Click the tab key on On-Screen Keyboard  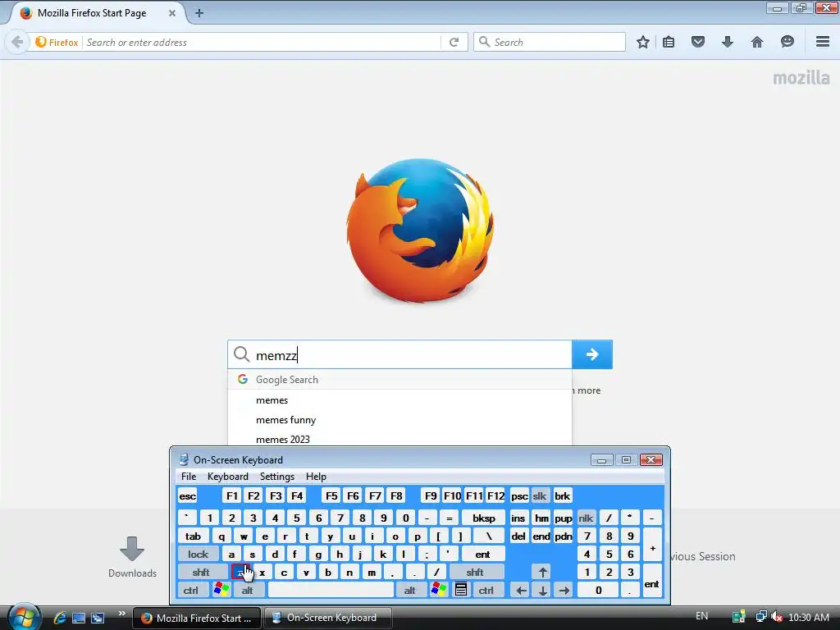193,536
